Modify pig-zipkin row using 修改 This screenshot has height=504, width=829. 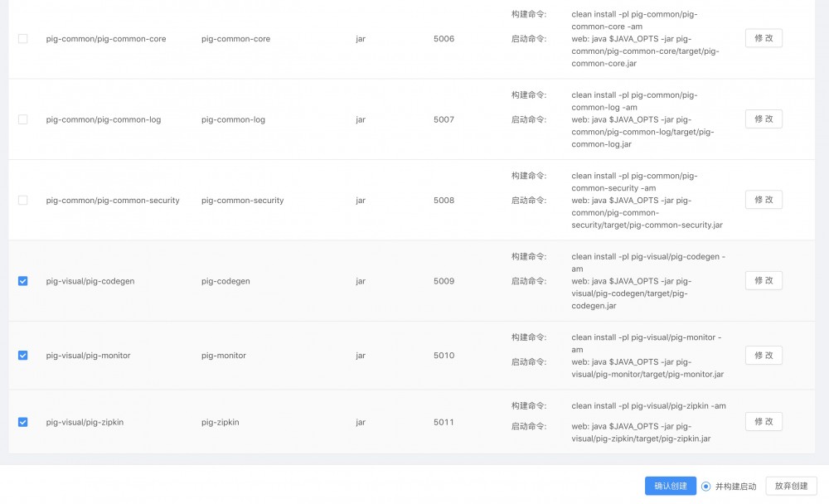coord(763,422)
